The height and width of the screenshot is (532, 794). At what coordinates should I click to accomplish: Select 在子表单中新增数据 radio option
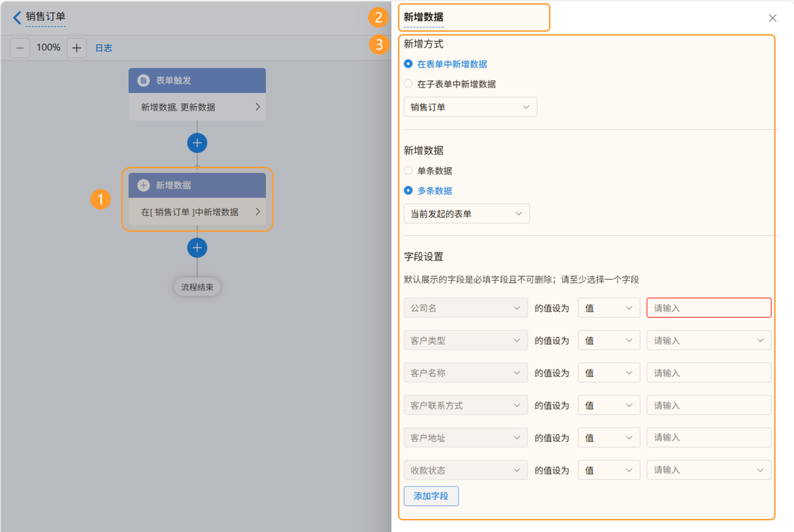click(408, 84)
